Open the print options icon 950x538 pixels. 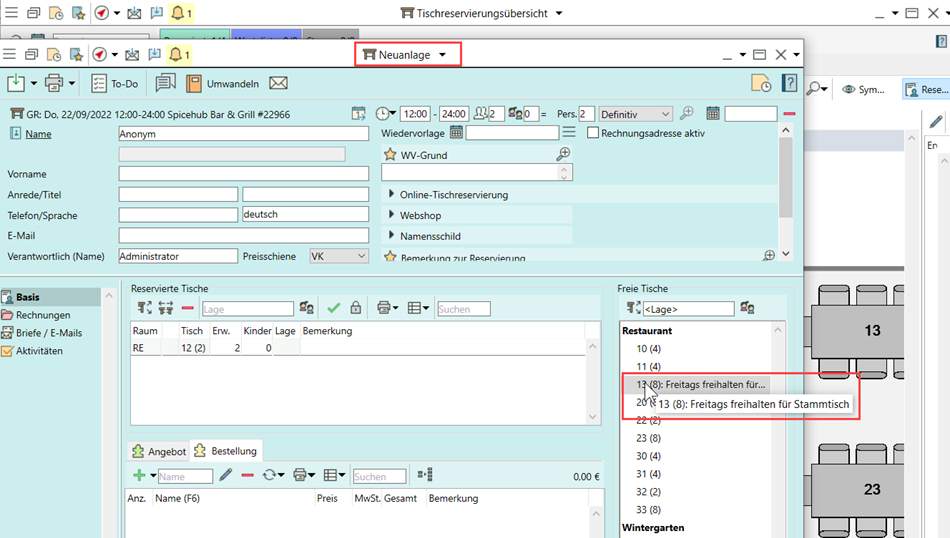[53, 84]
